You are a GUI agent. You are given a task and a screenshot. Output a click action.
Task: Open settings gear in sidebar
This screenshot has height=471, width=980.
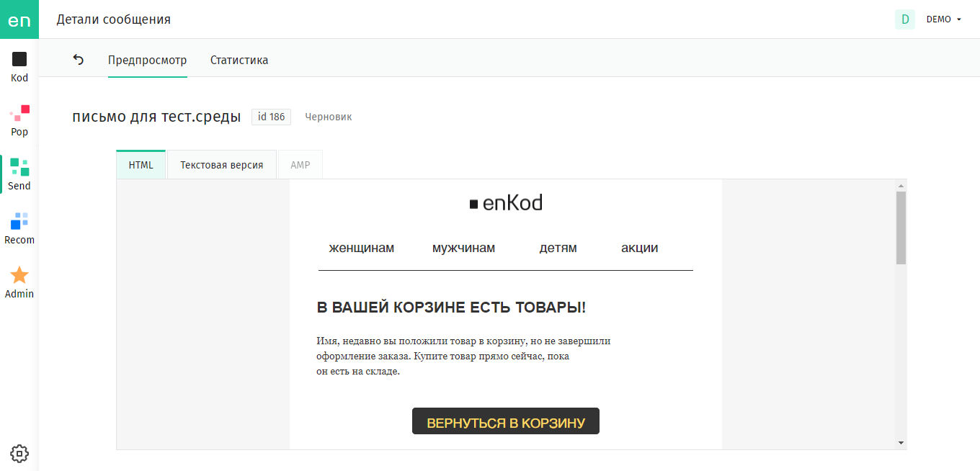point(19,453)
